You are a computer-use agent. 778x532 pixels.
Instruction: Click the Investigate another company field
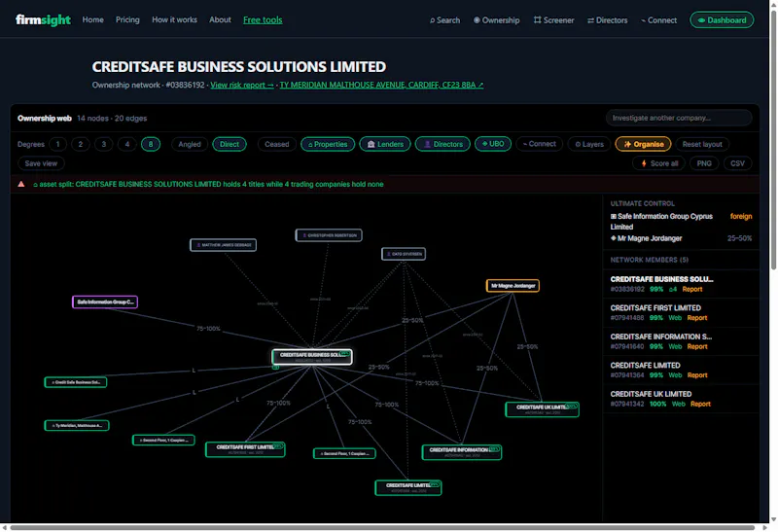click(678, 118)
